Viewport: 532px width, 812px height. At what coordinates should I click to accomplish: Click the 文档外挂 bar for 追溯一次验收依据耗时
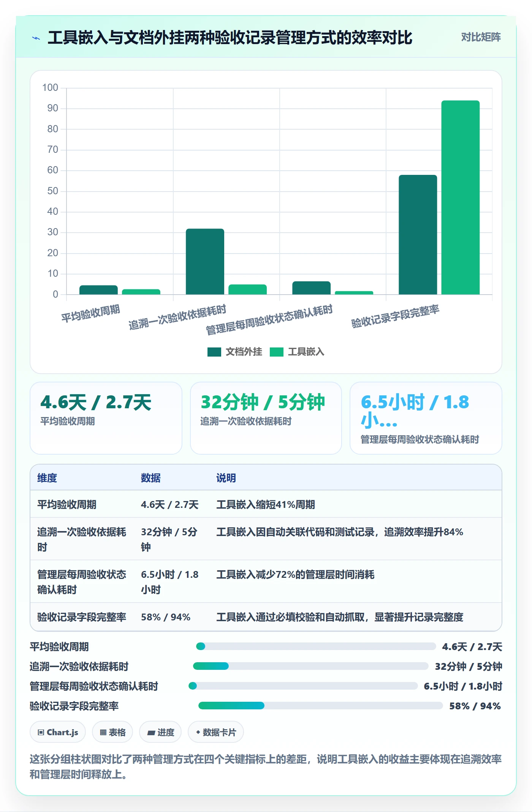tap(205, 262)
